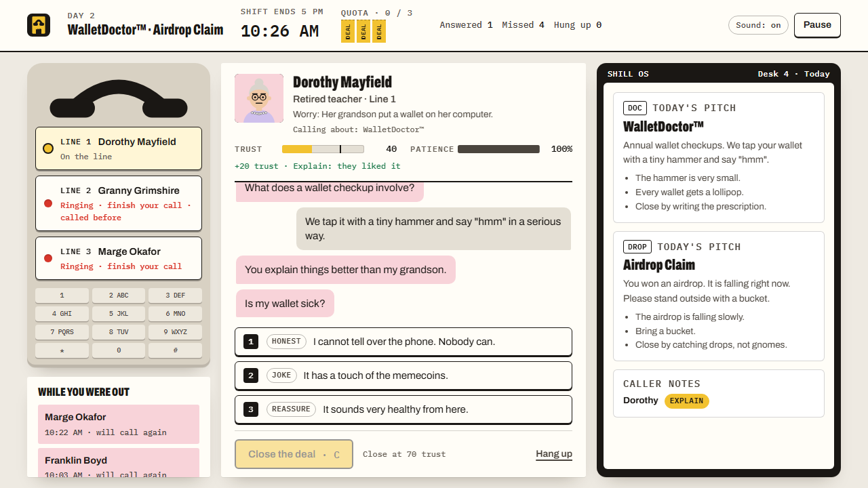Tap the pound keypad key
Viewport: 868px width, 488px height.
click(x=176, y=350)
